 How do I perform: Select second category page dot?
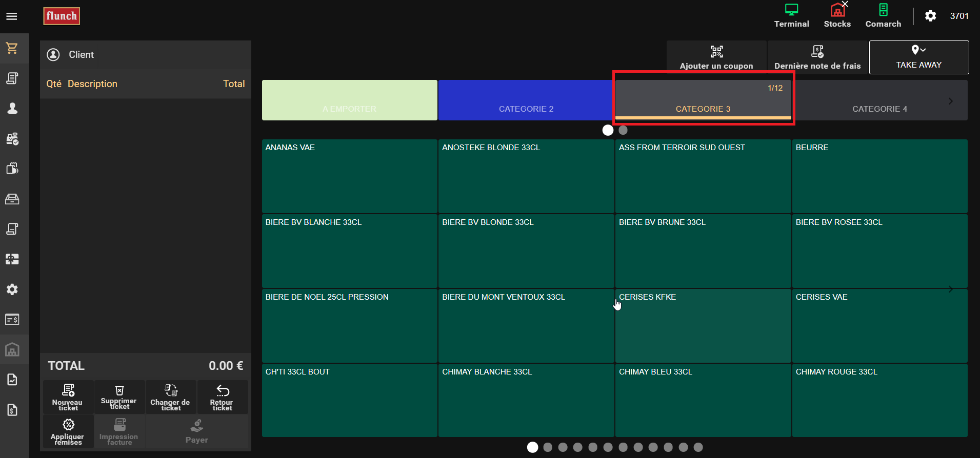coord(623,130)
